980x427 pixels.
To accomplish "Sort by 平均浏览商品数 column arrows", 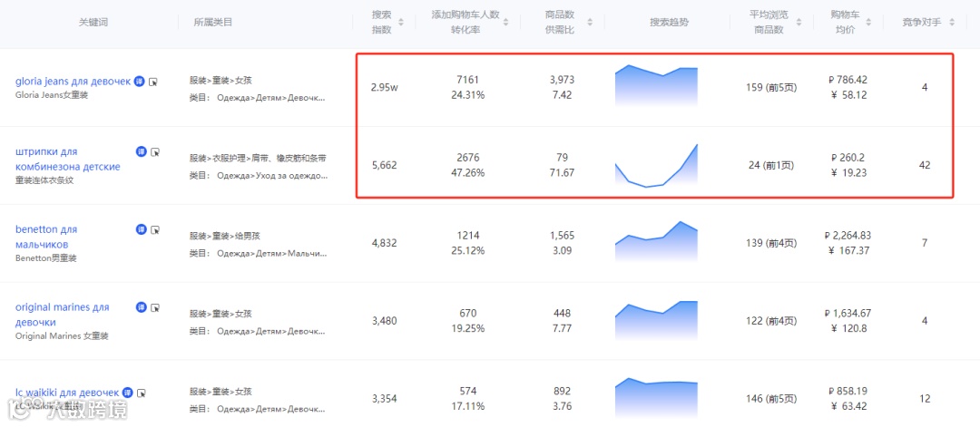I will click(x=799, y=23).
